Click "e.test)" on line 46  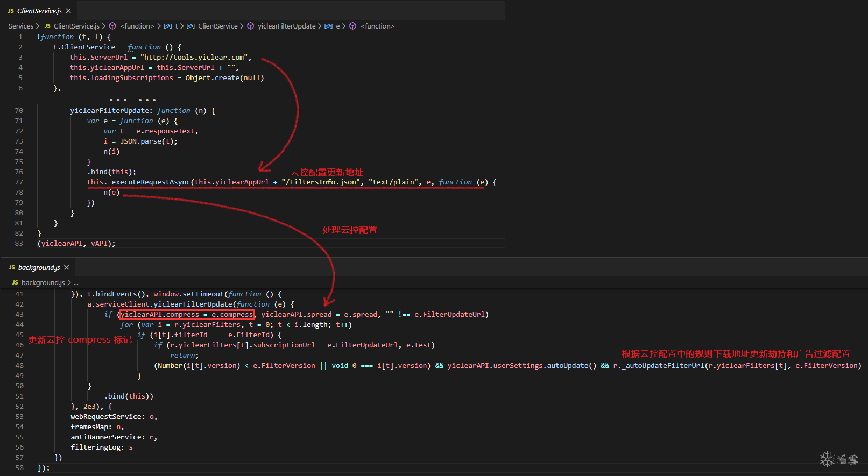click(x=420, y=345)
